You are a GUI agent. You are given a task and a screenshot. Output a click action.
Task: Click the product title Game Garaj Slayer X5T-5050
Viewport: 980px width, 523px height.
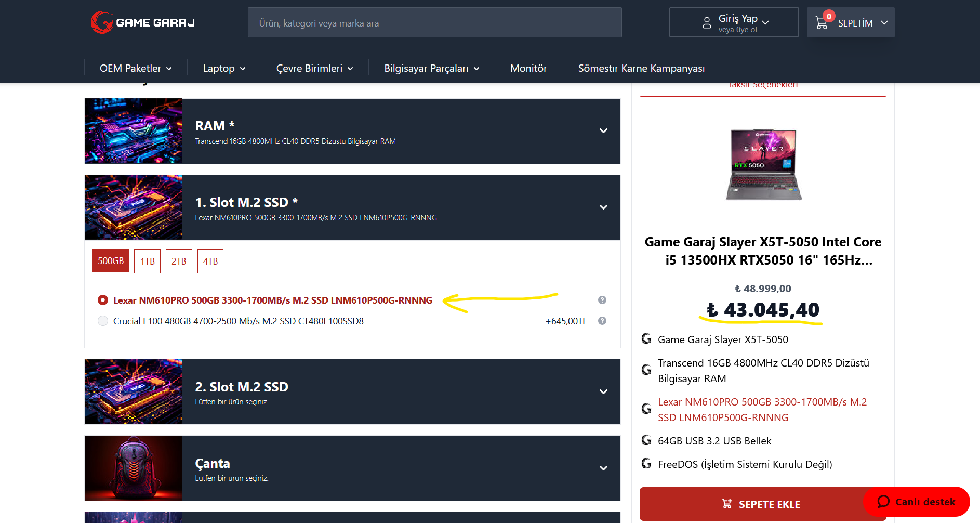click(x=763, y=251)
